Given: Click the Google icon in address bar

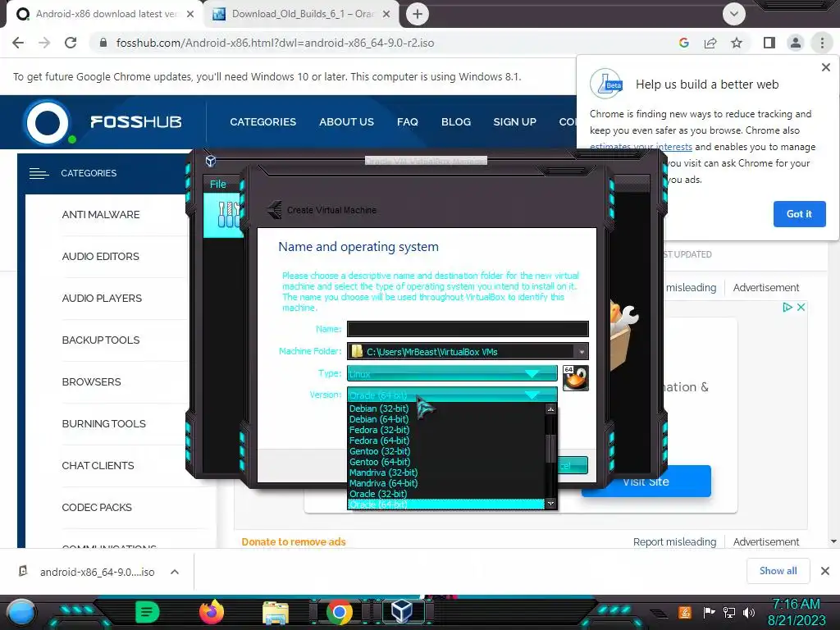Looking at the screenshot, I should pos(683,43).
